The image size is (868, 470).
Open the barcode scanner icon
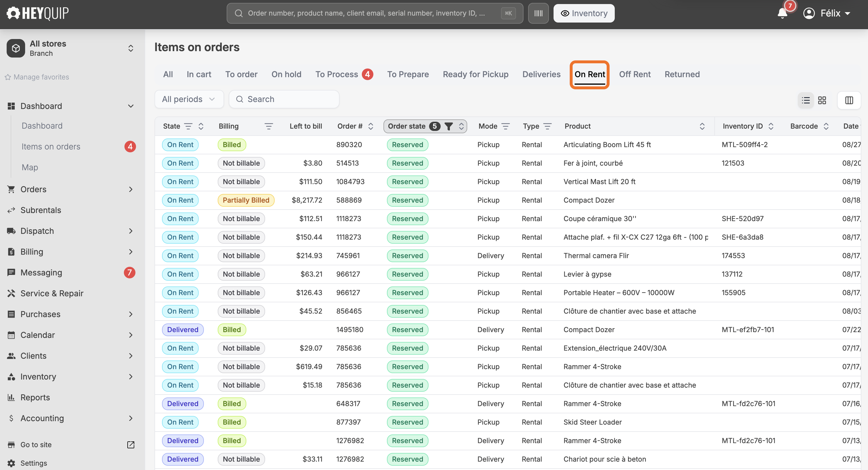point(538,13)
